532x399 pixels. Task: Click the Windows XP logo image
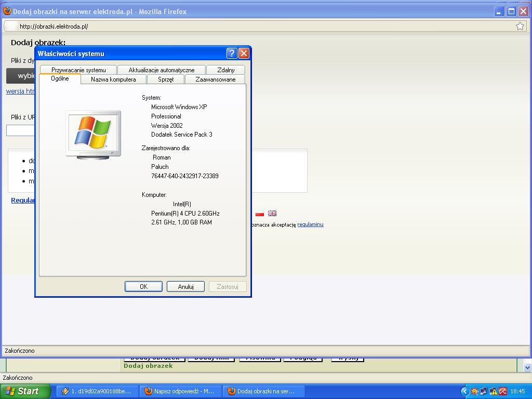point(94,135)
